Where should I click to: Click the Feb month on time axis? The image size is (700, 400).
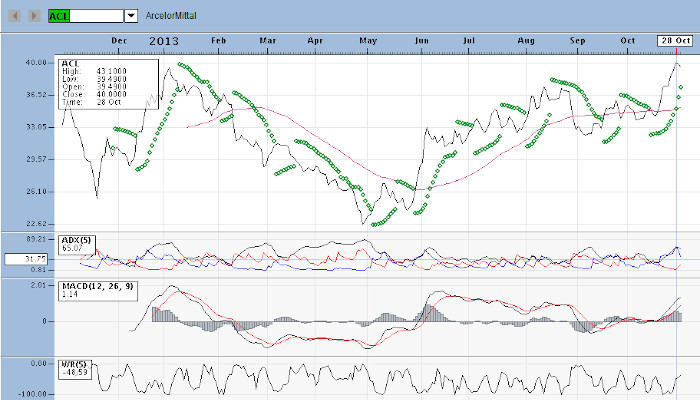219,41
